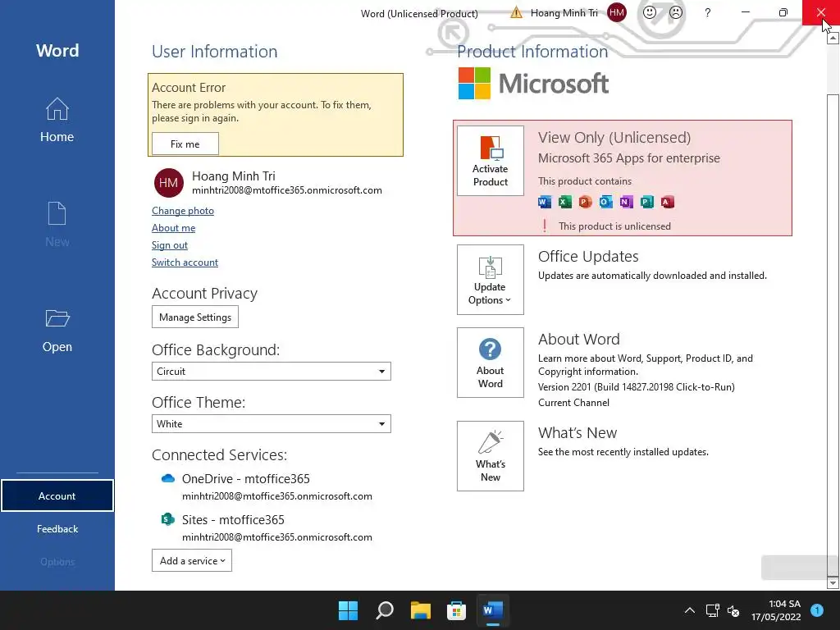840x630 pixels.
Task: Click the OneNote icon under product contents
Action: coord(626,202)
